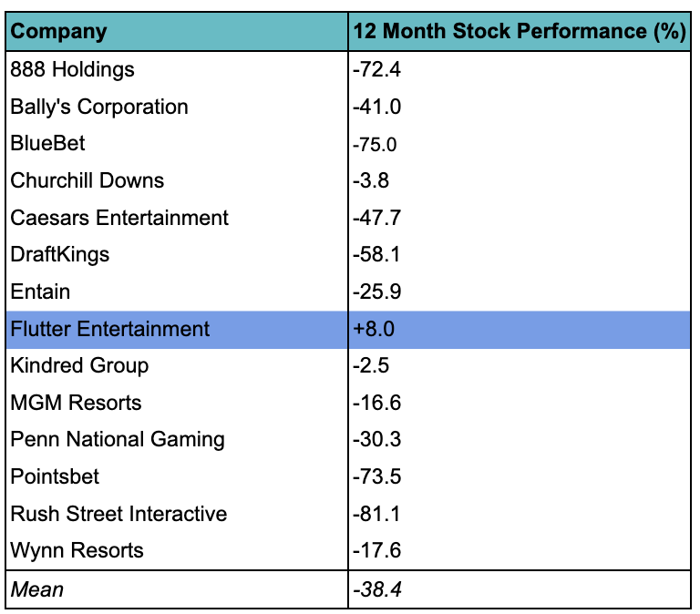Click the -38.4 mean value cell
Viewport: 700px width, 614px height.
click(x=378, y=589)
